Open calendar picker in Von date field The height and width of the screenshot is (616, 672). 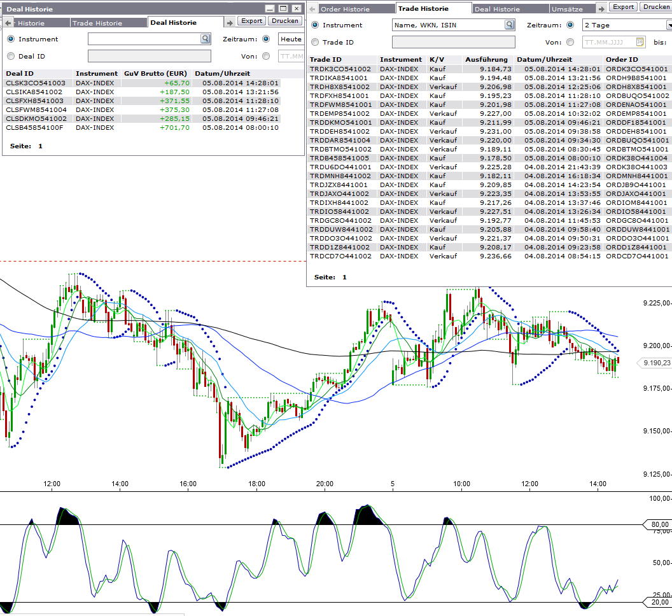(640, 42)
